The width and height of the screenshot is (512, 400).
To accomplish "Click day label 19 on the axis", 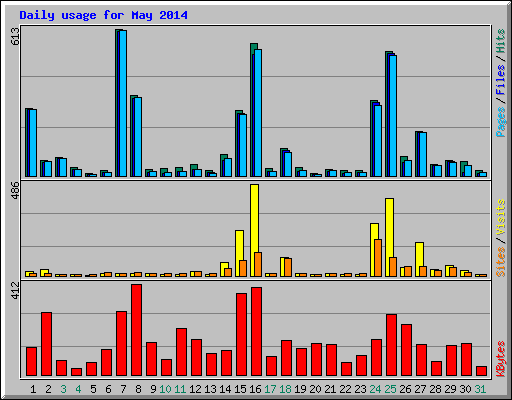I will pos(300,389).
